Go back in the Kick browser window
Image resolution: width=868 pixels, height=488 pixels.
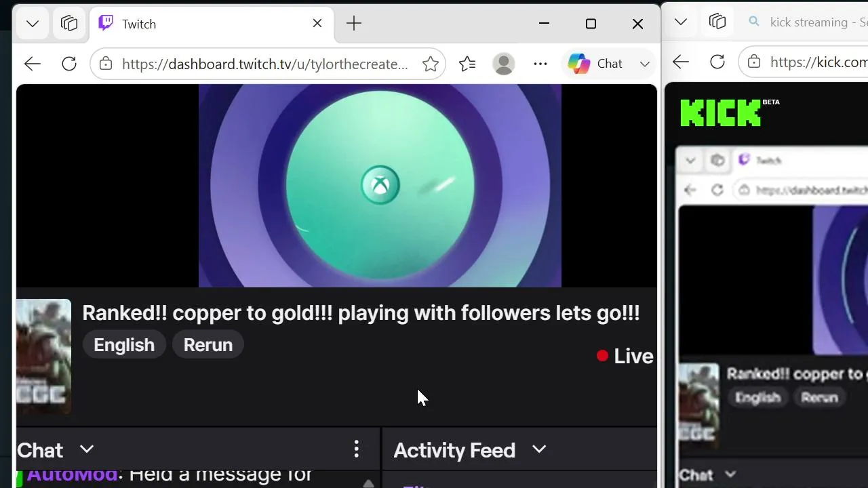click(x=681, y=62)
